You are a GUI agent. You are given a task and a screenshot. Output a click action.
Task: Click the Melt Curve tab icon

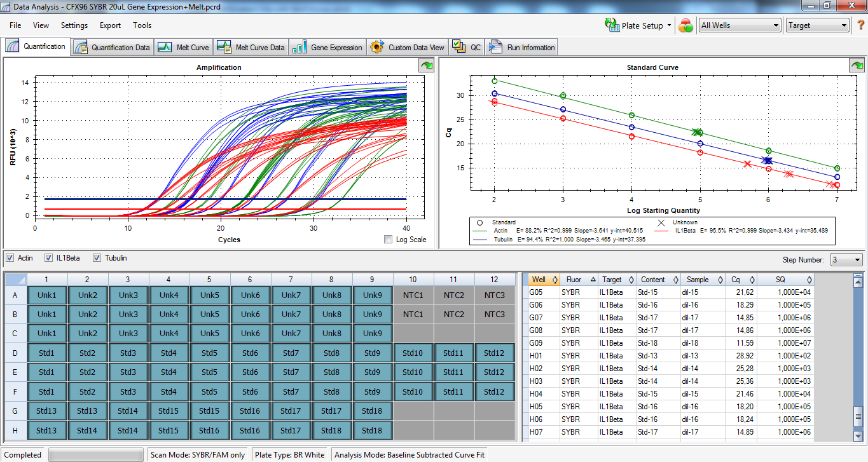coord(165,48)
